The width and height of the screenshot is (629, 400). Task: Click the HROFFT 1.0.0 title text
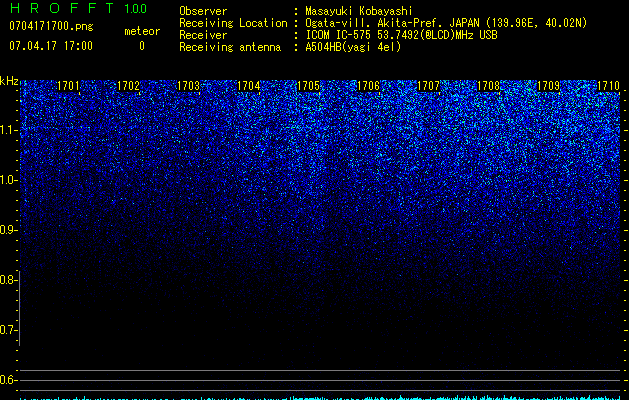[78, 8]
